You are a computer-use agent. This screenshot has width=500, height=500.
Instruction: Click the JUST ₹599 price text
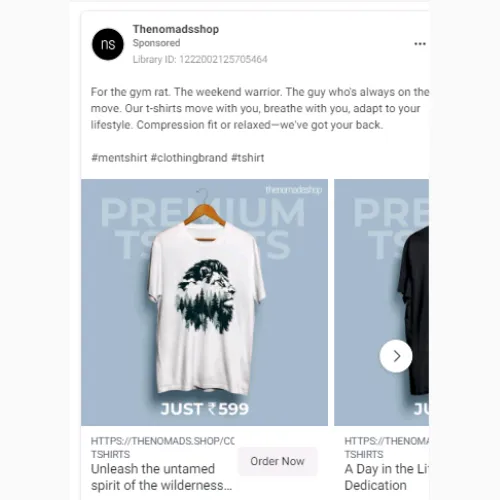[204, 409]
